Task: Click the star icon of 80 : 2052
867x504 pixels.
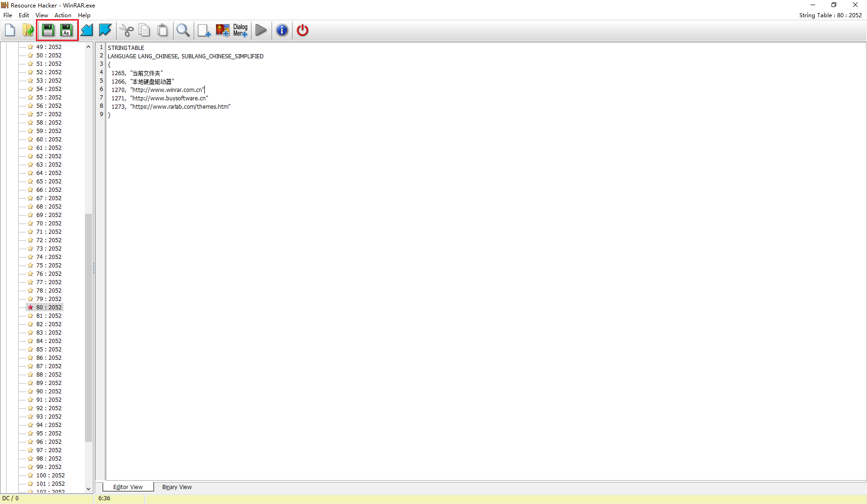Action: (30, 307)
